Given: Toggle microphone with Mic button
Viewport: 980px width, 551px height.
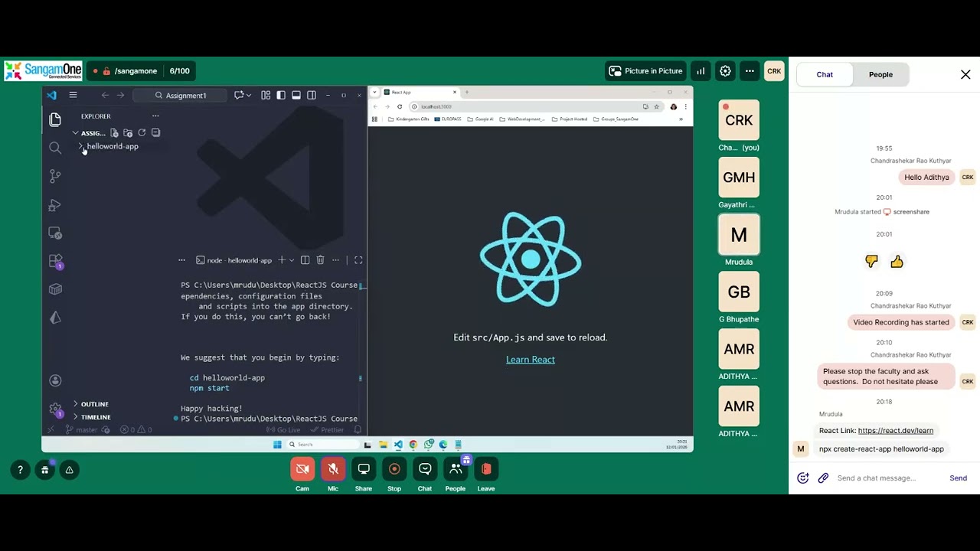Looking at the screenshot, I should pyautogui.click(x=333, y=469).
